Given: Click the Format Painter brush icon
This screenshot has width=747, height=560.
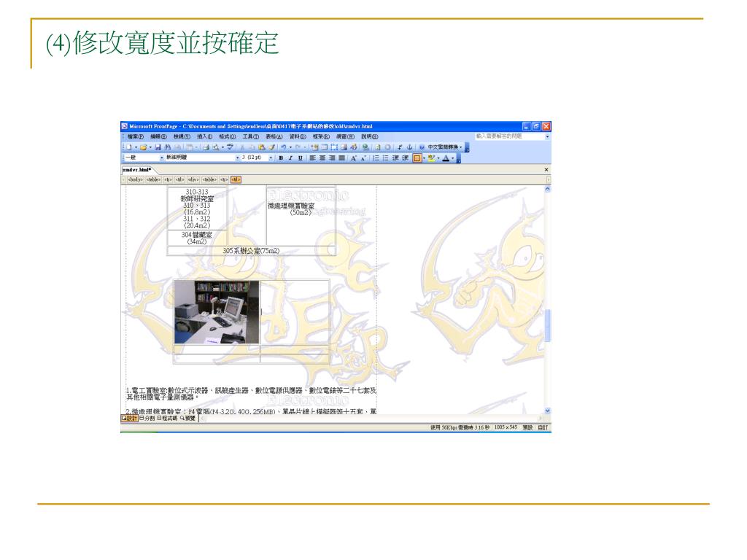Looking at the screenshot, I should [271, 147].
